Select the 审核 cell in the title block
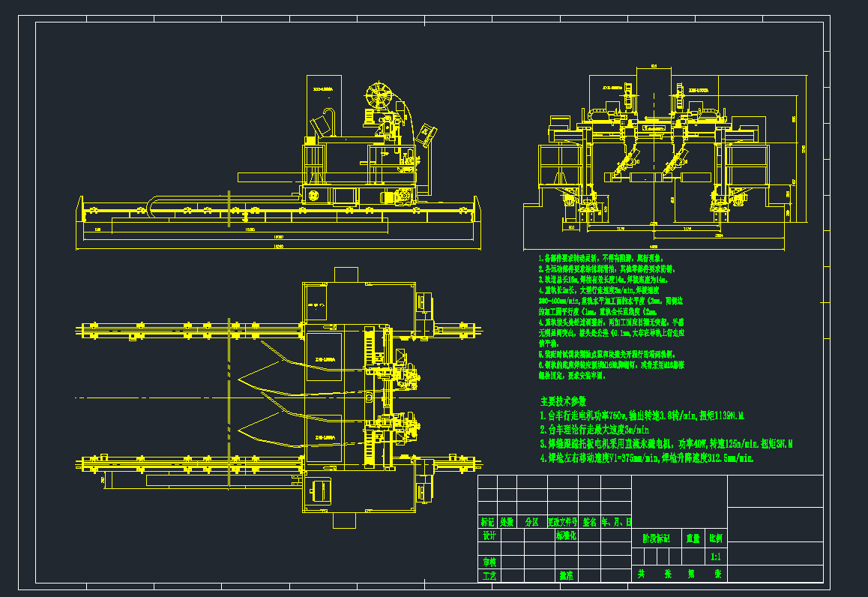This screenshot has height=597, width=868. (x=489, y=562)
